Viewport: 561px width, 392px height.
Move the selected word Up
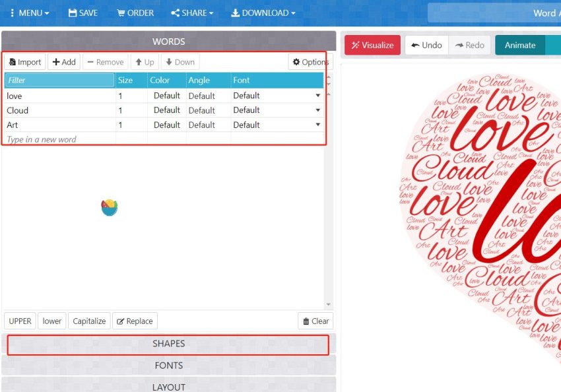point(145,62)
